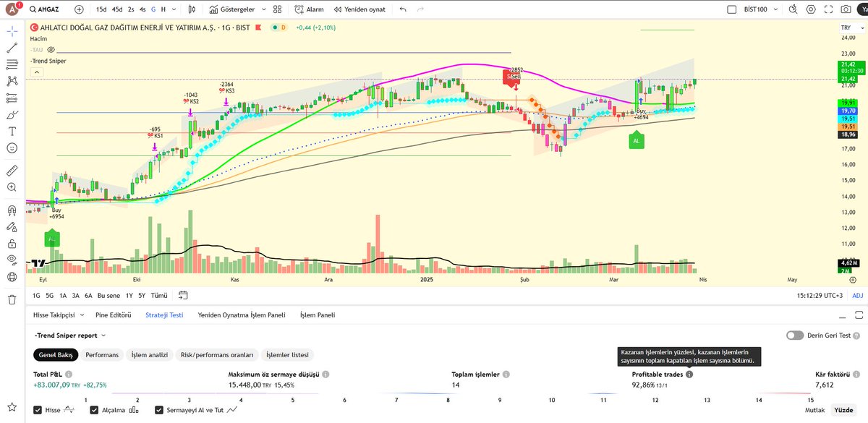The image size is (868, 423).
Task: Hide all drawings with the eye icon
Action: (12, 260)
